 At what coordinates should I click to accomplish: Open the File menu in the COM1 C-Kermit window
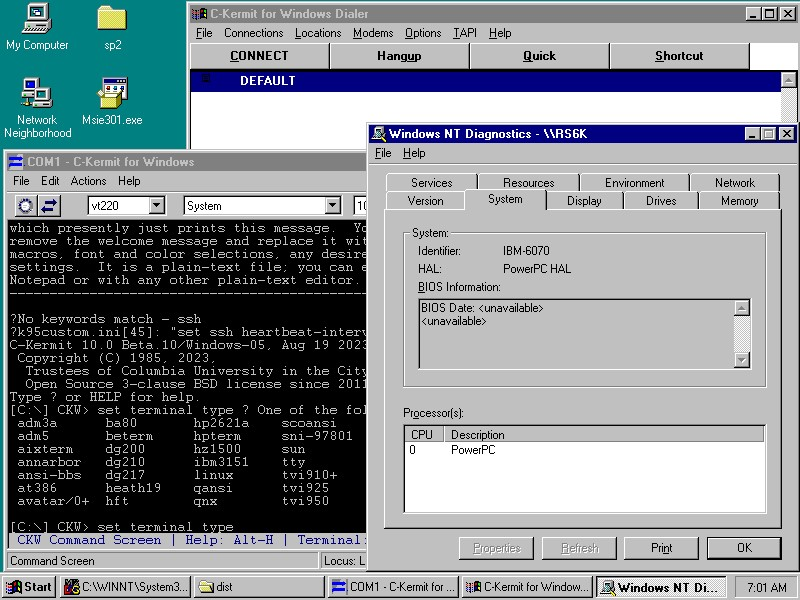tap(21, 181)
